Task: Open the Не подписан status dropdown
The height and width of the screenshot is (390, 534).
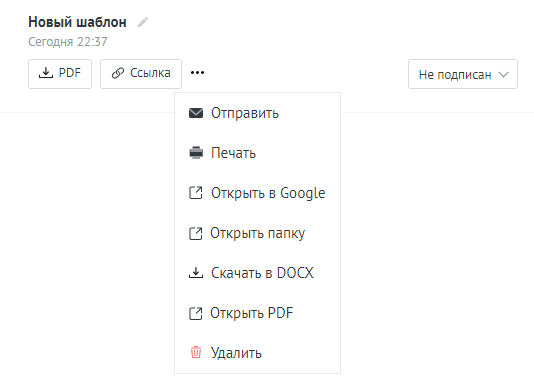Action: pos(463,74)
